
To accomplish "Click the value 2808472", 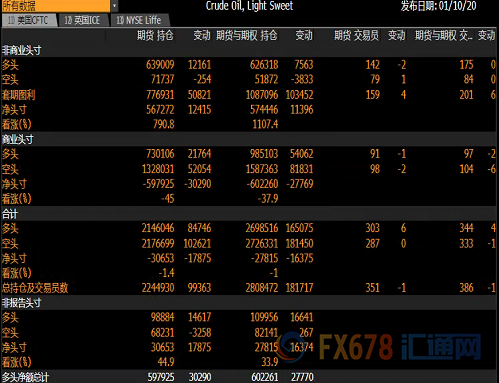I will coord(262,288).
